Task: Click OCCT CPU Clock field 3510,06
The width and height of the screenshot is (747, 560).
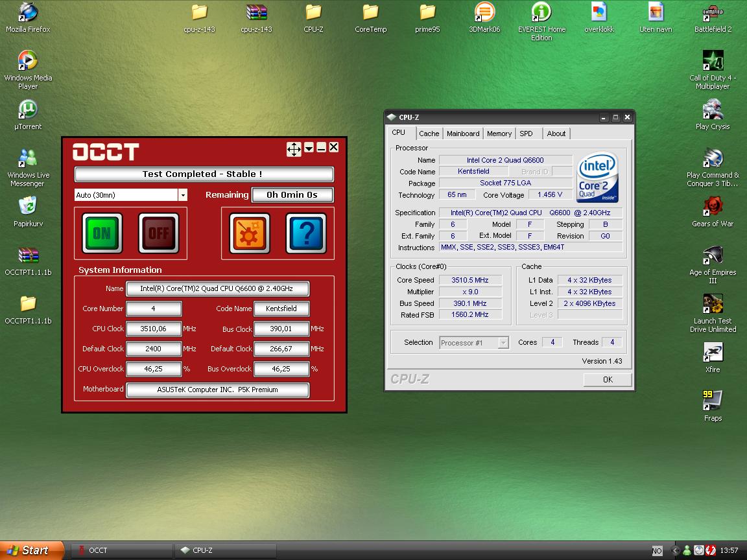Action: pyautogui.click(x=154, y=329)
